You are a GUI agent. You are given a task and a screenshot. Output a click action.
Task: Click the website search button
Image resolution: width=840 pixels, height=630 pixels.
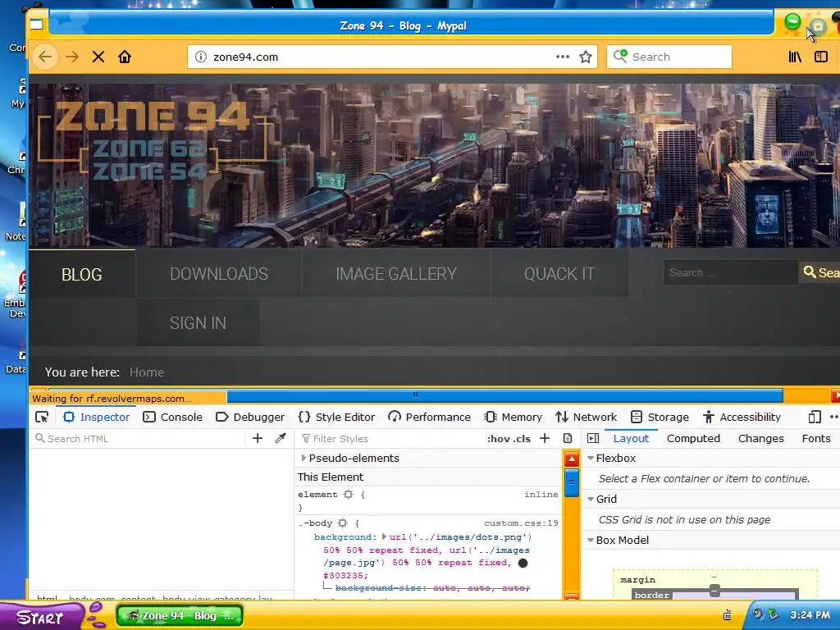click(x=820, y=272)
